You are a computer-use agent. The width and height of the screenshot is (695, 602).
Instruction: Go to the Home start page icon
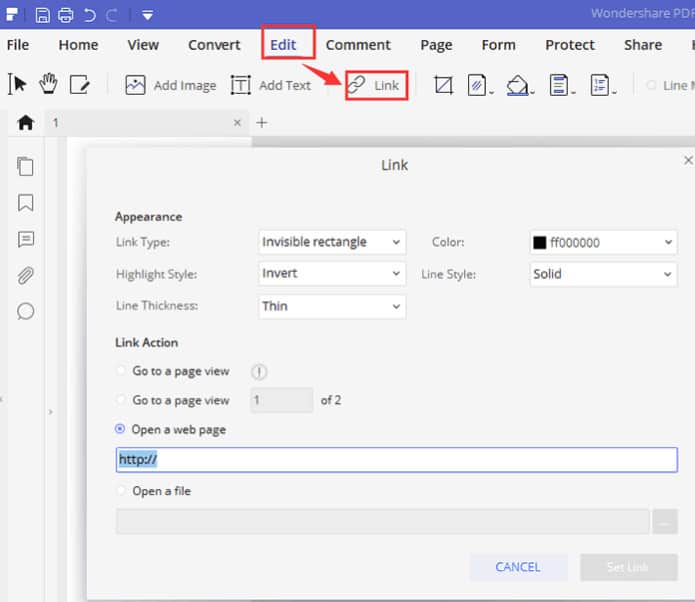(x=26, y=122)
